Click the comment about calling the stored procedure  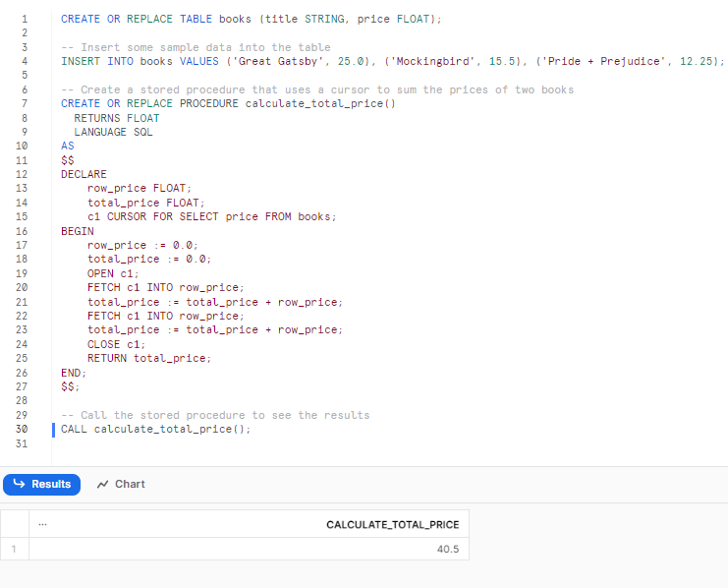pyautogui.click(x=215, y=415)
